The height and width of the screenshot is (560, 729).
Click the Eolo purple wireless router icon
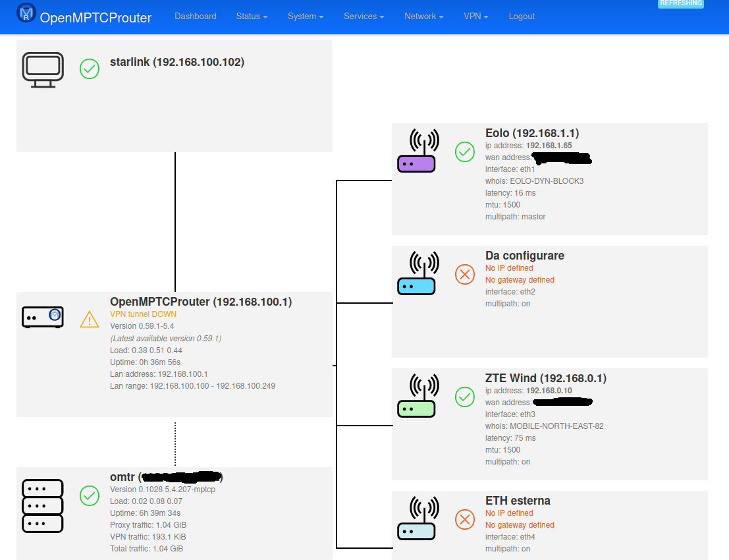[417, 150]
